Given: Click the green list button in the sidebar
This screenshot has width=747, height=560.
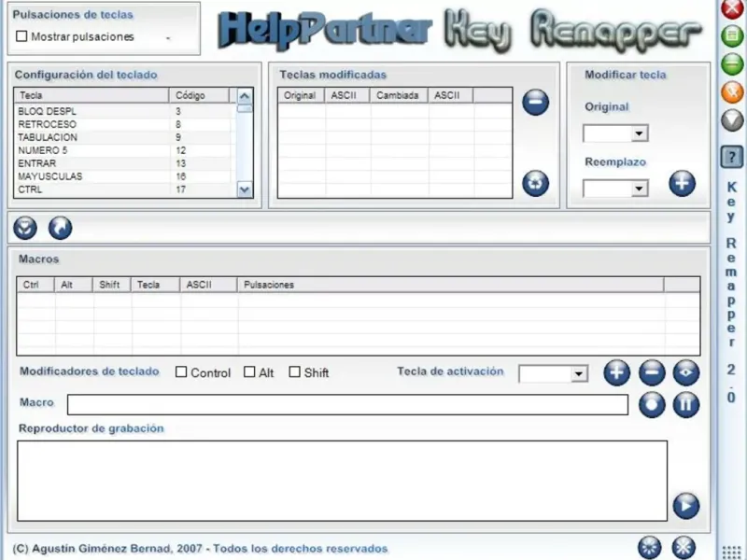Looking at the screenshot, I should [732, 36].
